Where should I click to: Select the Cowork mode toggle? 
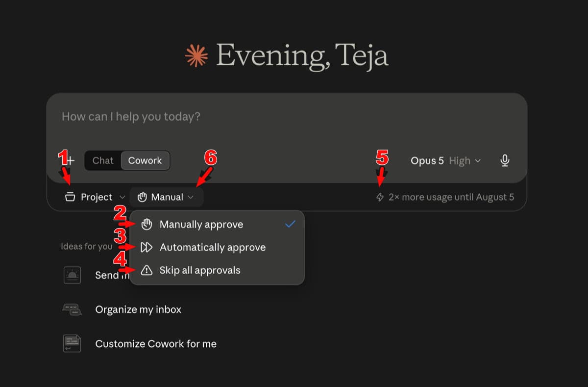(145, 160)
